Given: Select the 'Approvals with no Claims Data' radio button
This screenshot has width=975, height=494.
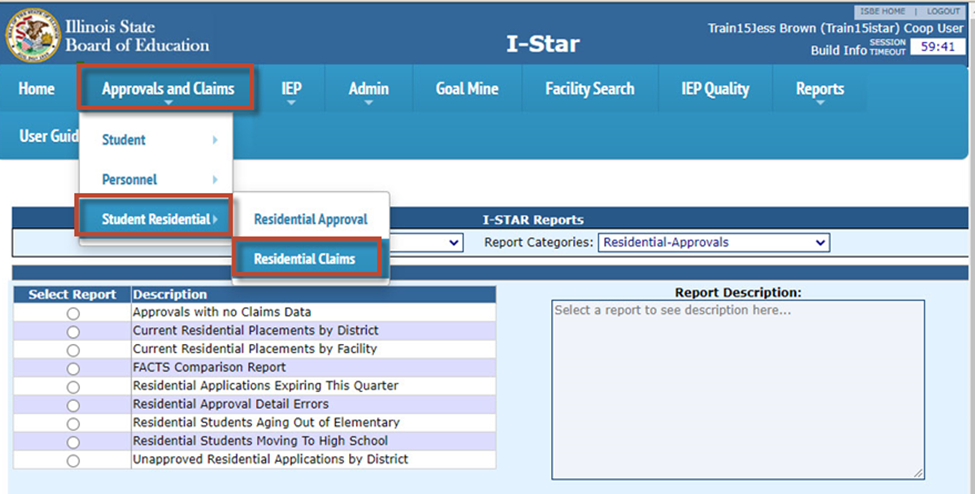Looking at the screenshot, I should click(73, 314).
